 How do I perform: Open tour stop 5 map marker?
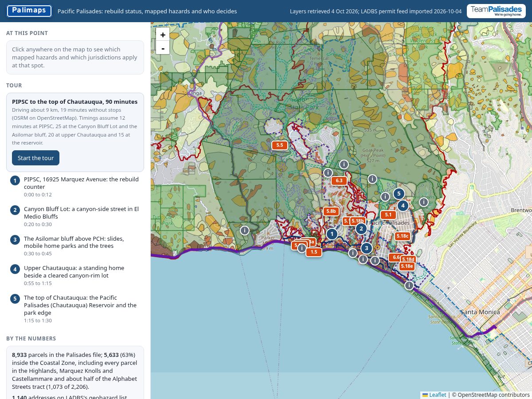coord(399,193)
